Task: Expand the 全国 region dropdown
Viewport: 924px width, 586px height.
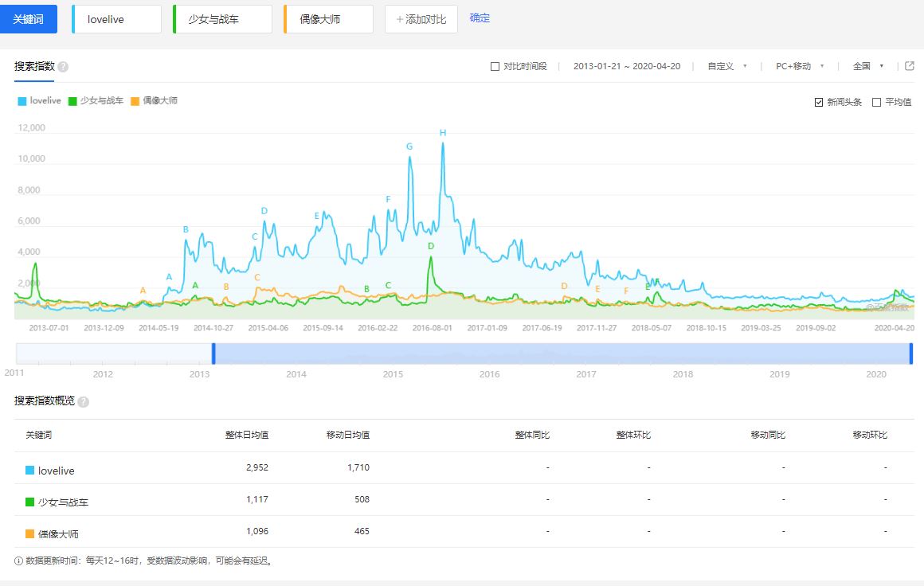Action: 868,67
